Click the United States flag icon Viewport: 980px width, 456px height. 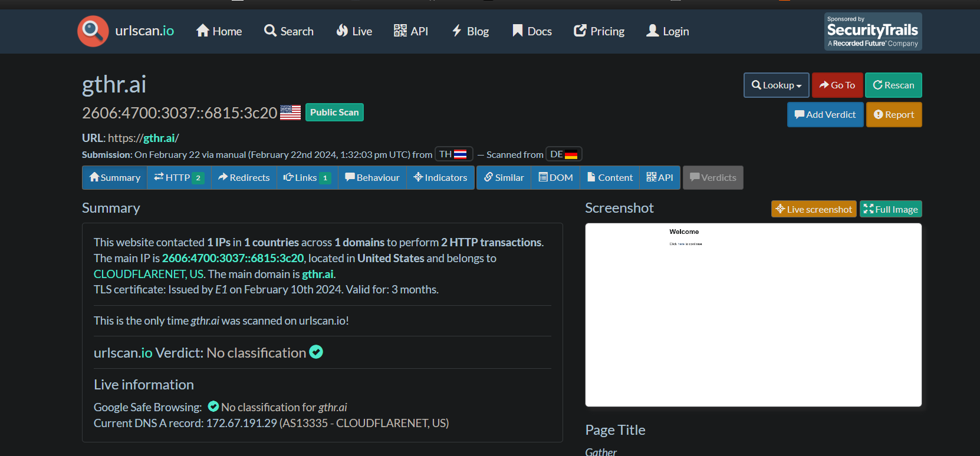pos(290,113)
